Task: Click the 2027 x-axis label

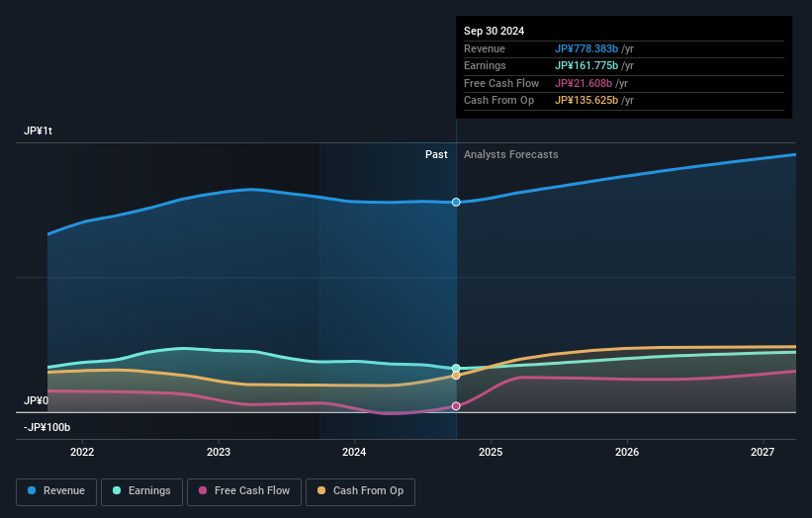Action: pyautogui.click(x=763, y=453)
